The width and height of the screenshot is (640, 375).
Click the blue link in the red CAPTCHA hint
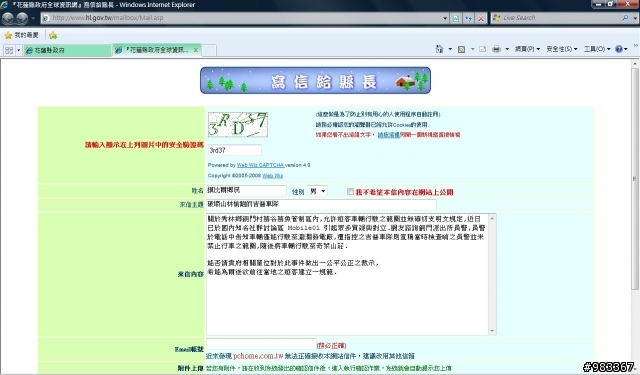[388, 135]
